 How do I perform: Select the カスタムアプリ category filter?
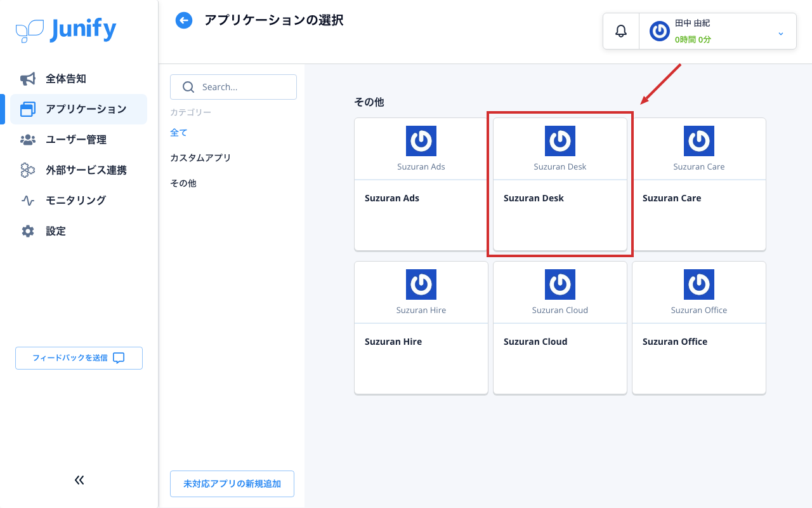[x=200, y=157]
